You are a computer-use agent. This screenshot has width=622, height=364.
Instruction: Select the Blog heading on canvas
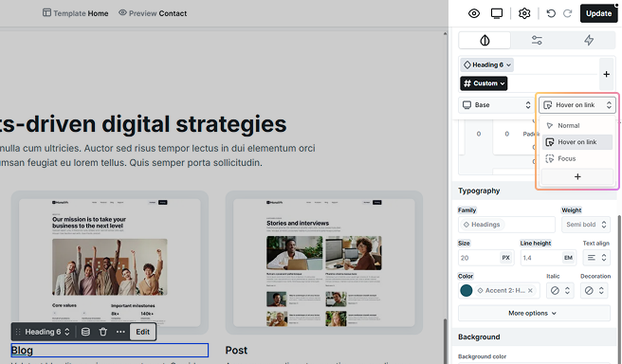pyautogui.click(x=109, y=350)
